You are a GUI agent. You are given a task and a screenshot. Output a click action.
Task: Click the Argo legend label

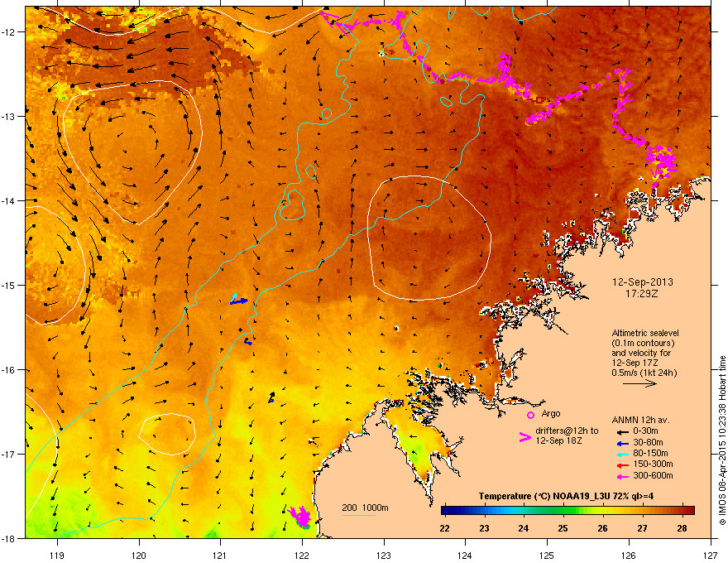coord(551,413)
